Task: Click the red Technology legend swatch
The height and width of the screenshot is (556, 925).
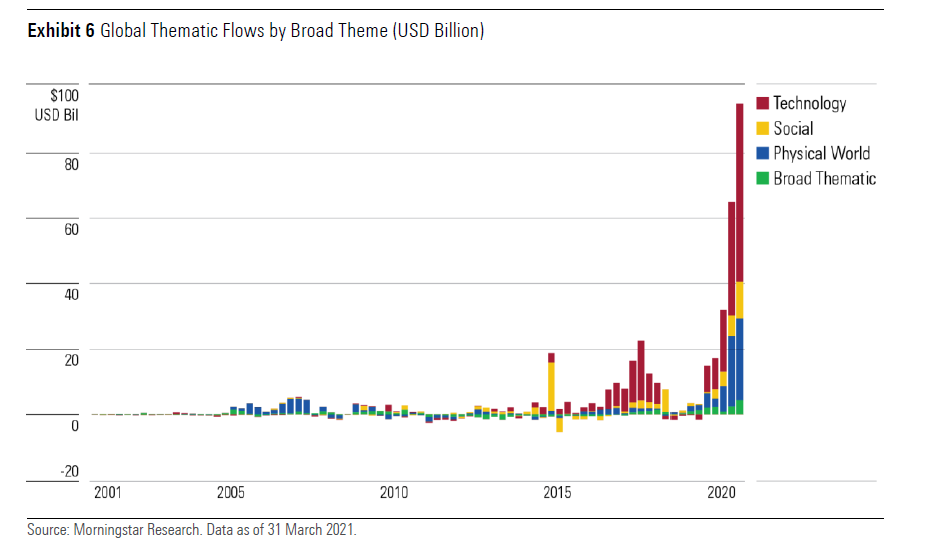Action: coord(763,103)
